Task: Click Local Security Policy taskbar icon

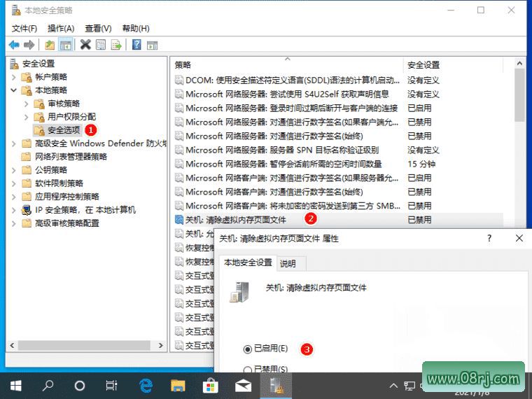Action: point(276,386)
